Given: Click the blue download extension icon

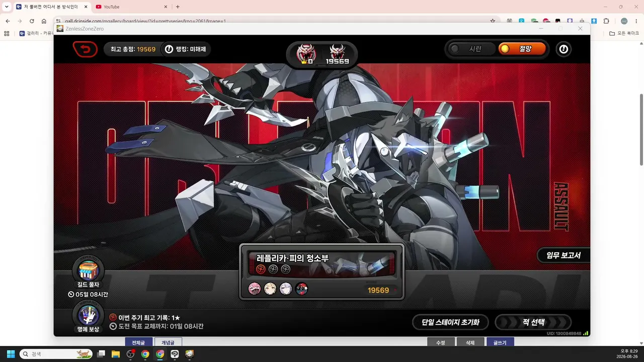Looking at the screenshot, I should (x=594, y=21).
